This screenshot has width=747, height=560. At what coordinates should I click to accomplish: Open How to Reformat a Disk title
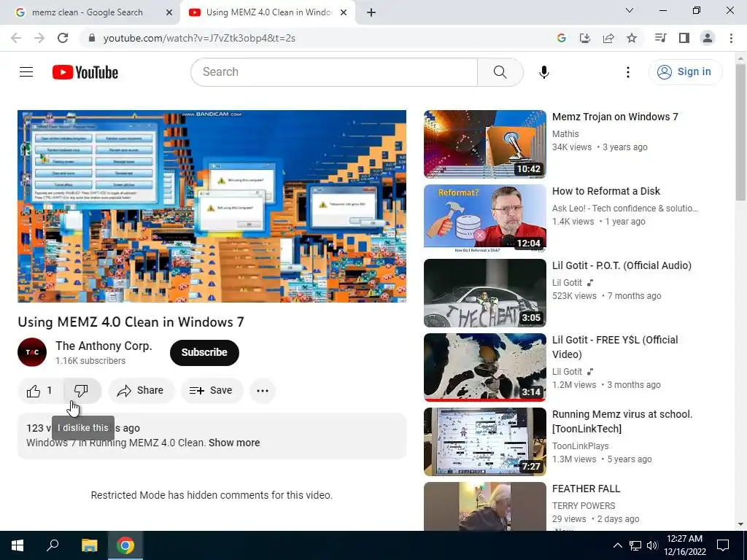coord(606,192)
